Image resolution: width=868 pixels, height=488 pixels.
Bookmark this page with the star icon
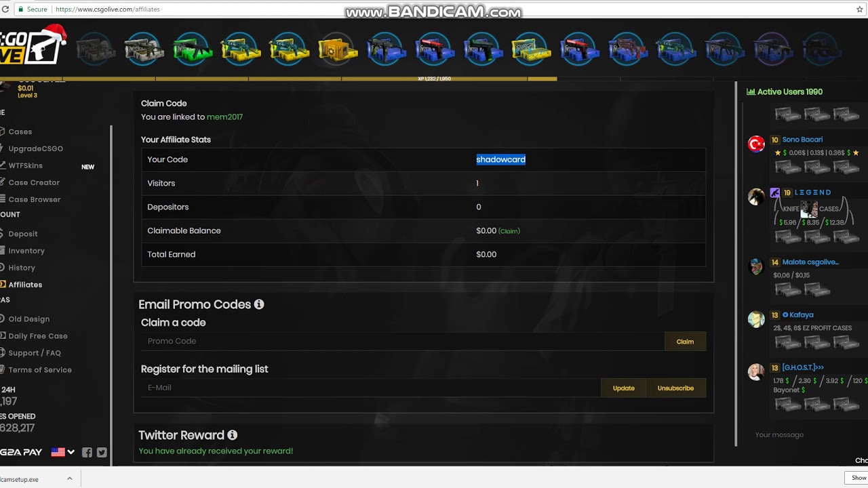(x=860, y=9)
